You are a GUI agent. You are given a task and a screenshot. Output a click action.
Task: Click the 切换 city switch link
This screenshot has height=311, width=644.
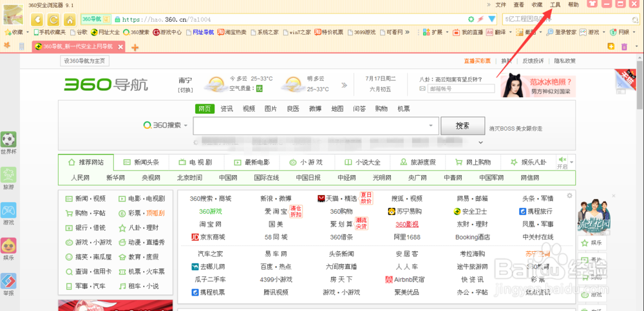[185, 90]
